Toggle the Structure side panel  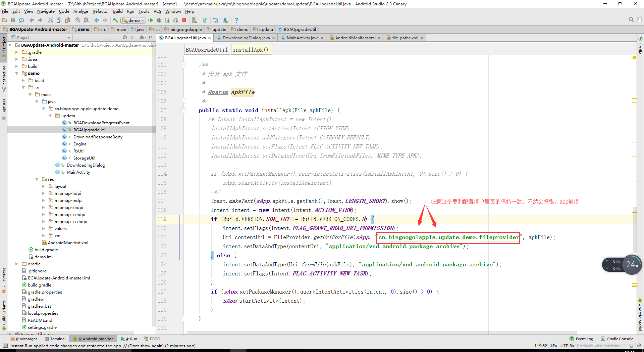click(x=4, y=79)
